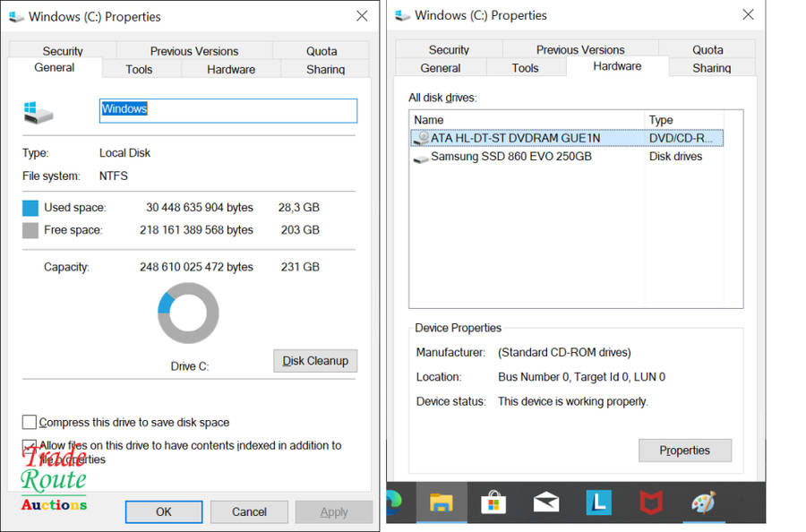Click the blue L app taskbar icon

598,503
